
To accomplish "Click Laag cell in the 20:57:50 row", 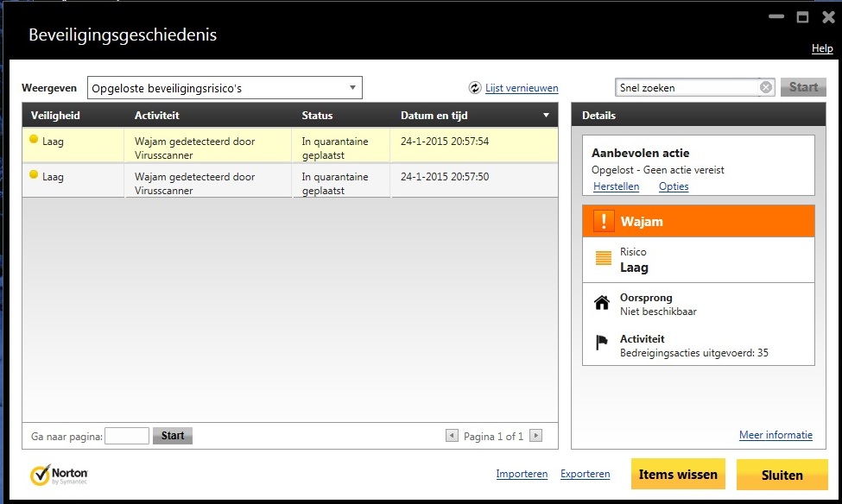I will pos(53,177).
